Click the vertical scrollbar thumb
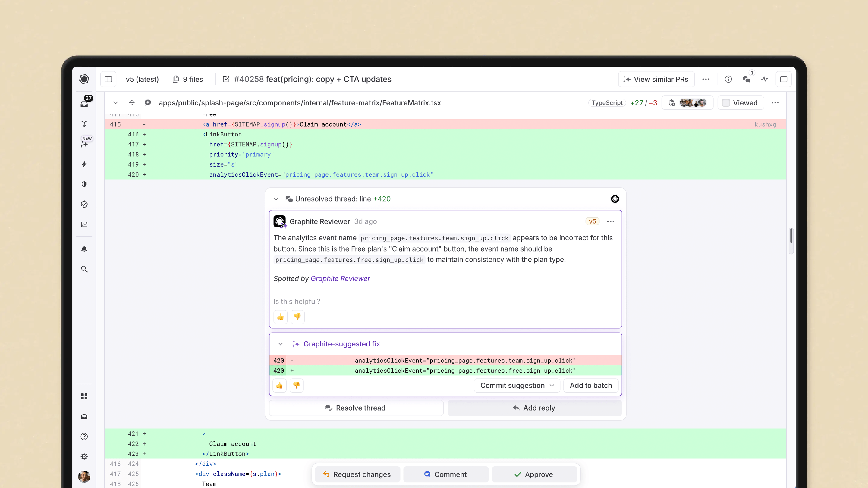The width and height of the screenshot is (868, 488). [x=791, y=236]
